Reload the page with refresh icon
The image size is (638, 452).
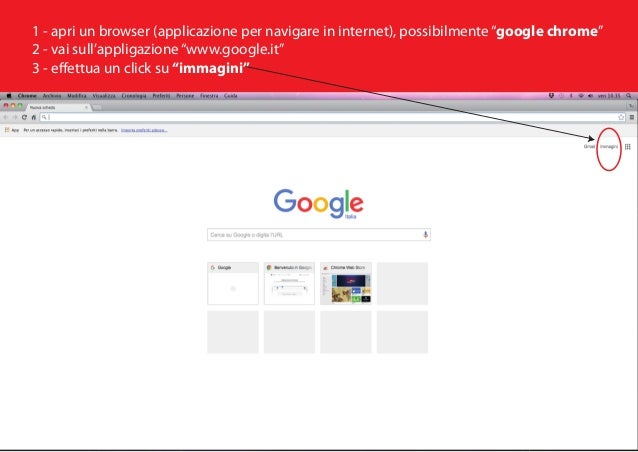(24, 117)
